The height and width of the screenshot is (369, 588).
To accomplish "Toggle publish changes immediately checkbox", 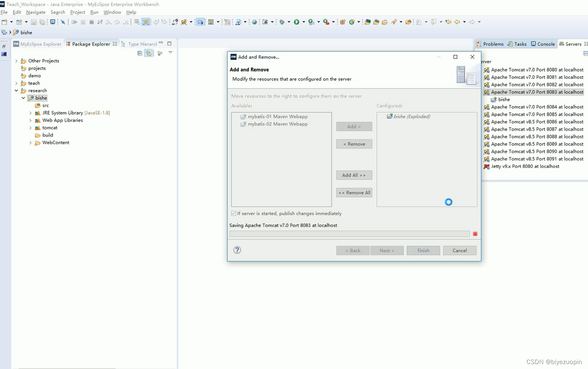I will [234, 213].
